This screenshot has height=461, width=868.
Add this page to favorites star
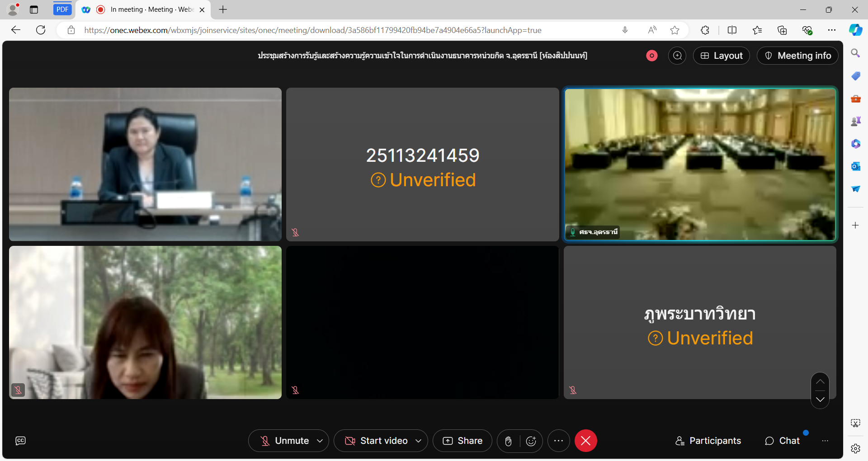click(x=675, y=30)
